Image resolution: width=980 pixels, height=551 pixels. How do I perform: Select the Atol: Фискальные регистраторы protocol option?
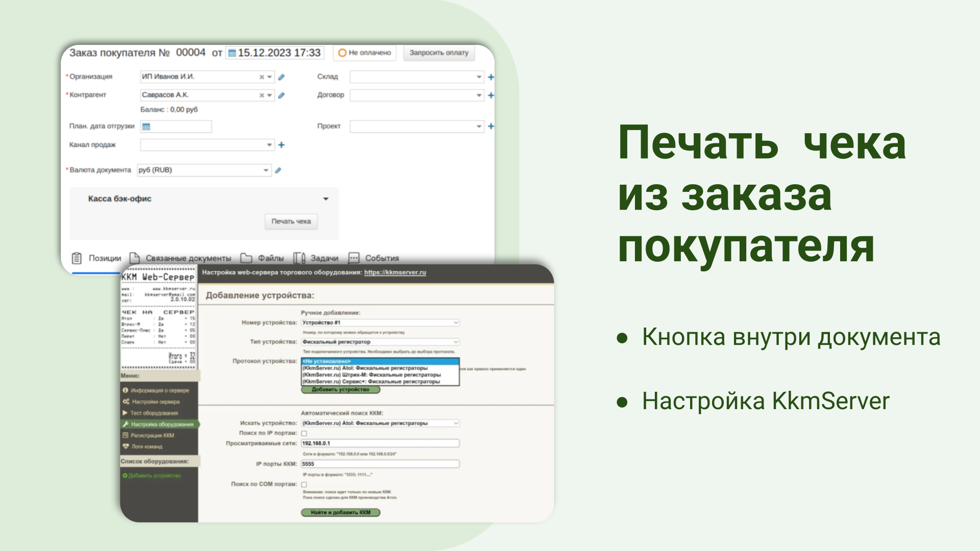pos(380,368)
